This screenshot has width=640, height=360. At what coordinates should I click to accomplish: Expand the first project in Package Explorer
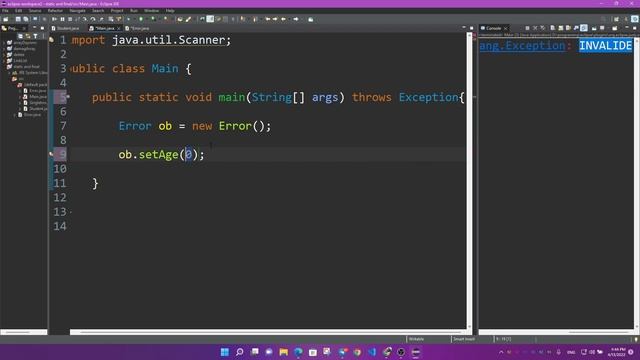4,42
